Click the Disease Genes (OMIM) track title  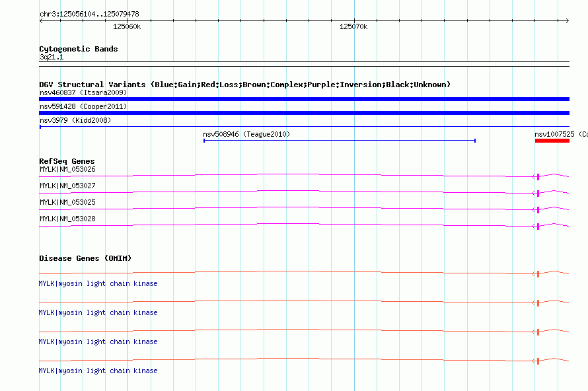pos(85,258)
